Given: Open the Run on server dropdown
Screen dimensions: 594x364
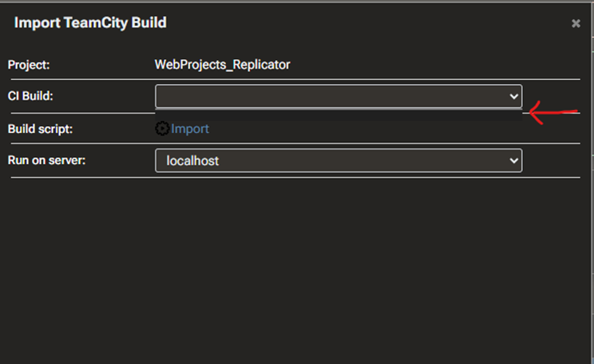Looking at the screenshot, I should pos(331,161).
